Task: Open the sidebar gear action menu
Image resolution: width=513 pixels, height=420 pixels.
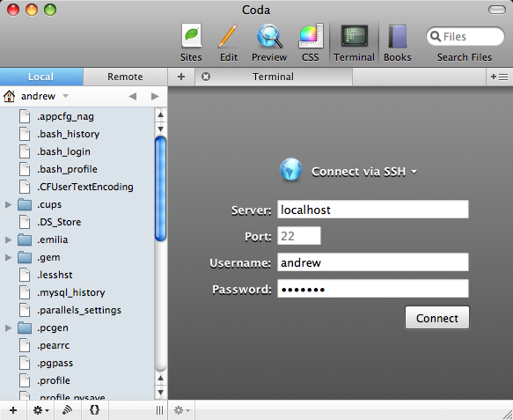Action: [x=40, y=410]
